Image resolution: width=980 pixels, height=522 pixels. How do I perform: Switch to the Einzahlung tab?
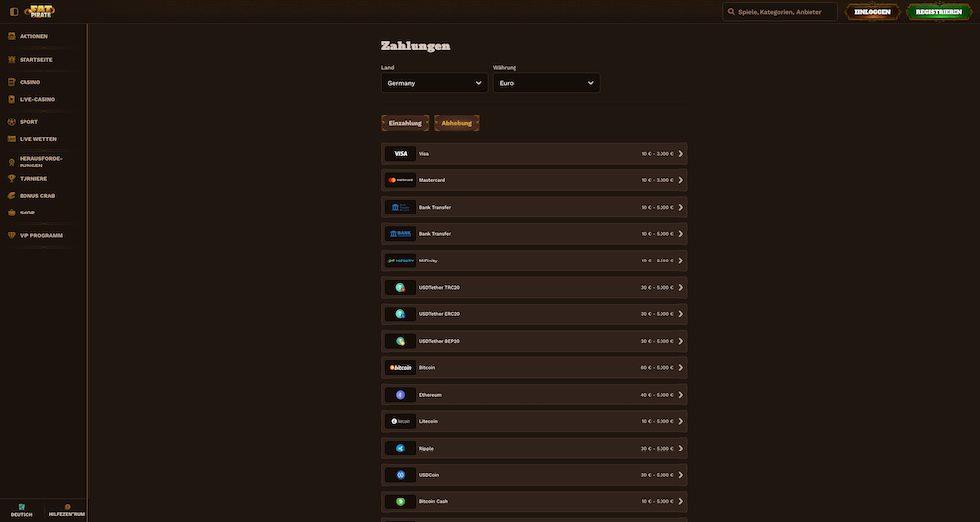point(405,123)
